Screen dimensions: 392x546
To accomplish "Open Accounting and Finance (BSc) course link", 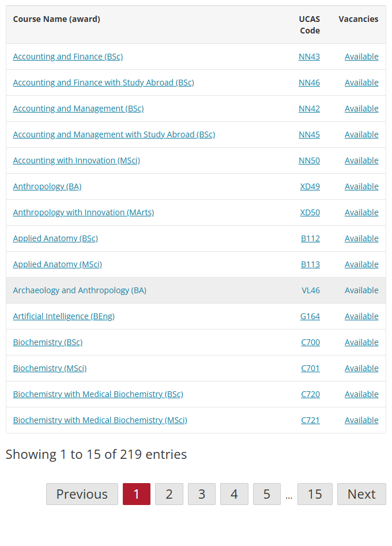I will 68,57.
